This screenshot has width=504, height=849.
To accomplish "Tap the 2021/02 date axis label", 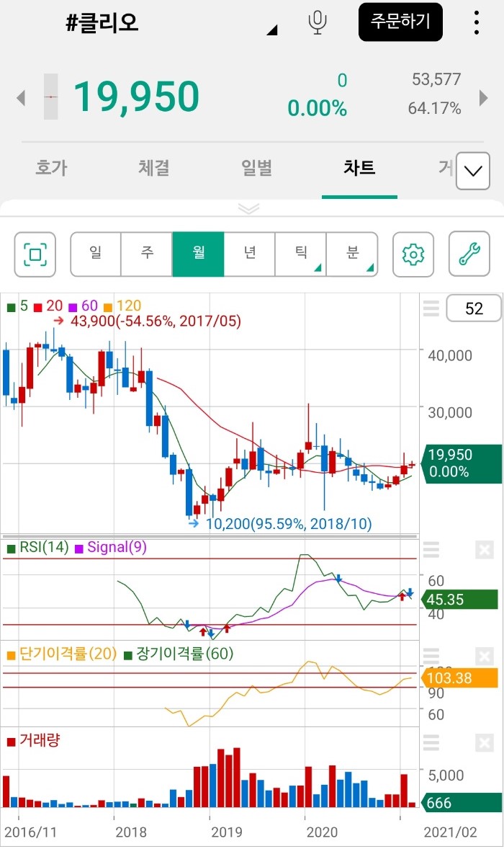I will pos(451,832).
